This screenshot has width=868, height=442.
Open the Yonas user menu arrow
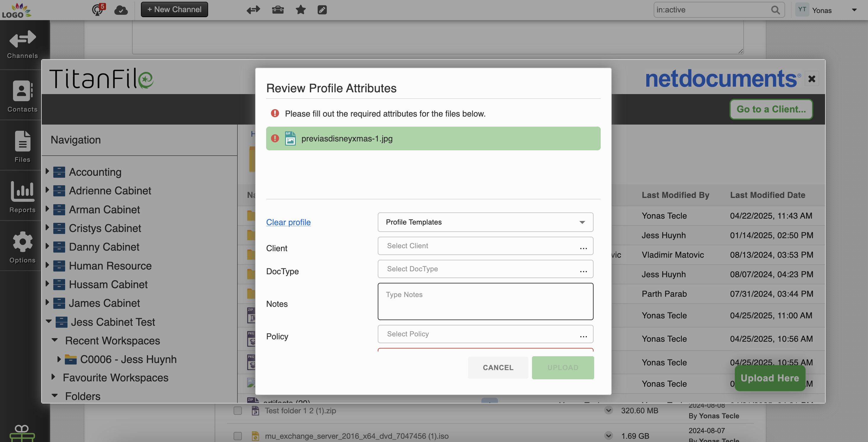(854, 10)
